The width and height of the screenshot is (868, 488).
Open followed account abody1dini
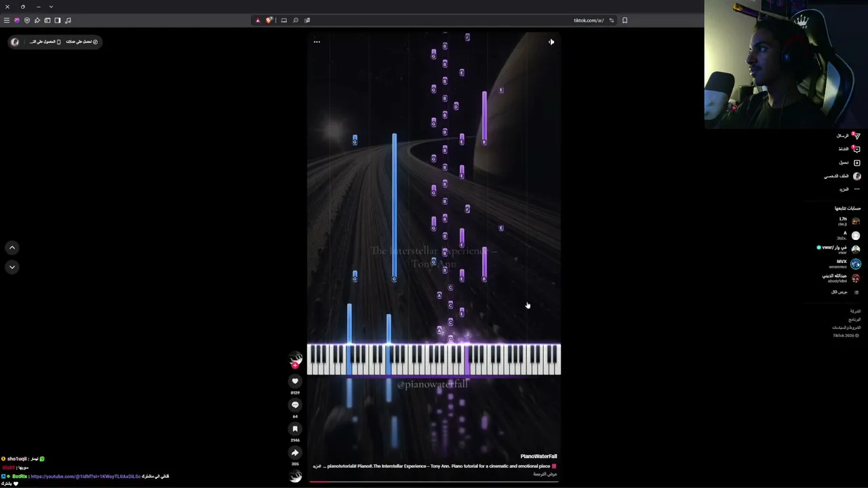tap(842, 278)
